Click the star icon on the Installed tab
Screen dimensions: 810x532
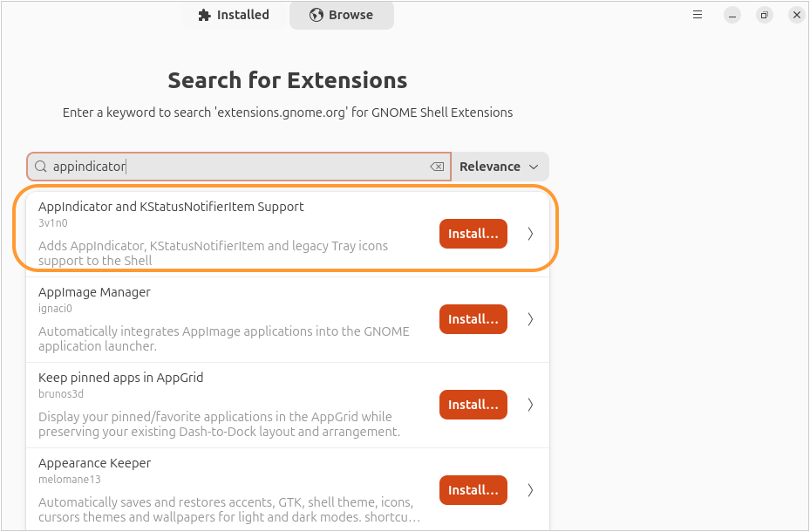203,14
